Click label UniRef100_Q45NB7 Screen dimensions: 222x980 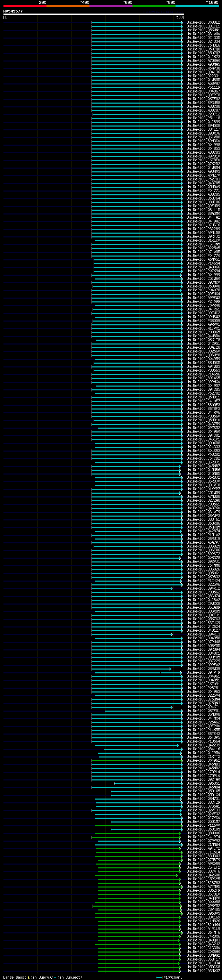point(203,466)
